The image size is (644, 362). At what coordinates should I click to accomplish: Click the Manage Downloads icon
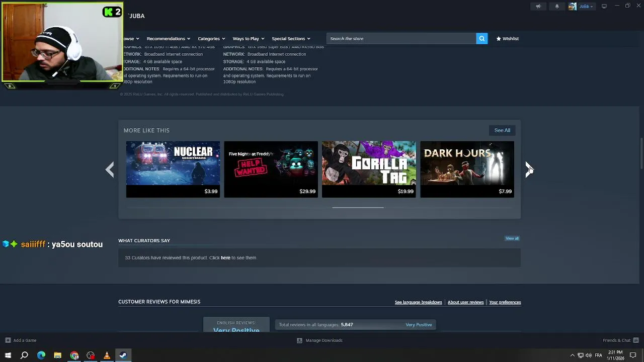coord(299,340)
